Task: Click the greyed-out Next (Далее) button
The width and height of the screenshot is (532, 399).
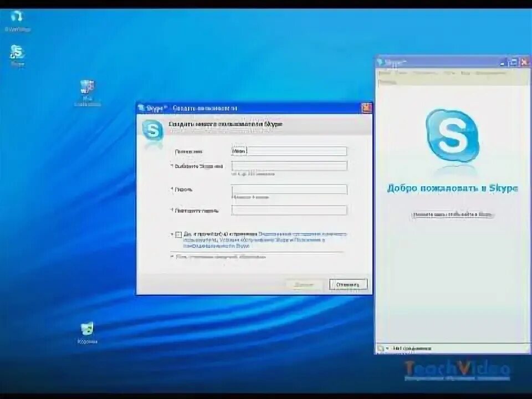Action: tap(304, 284)
